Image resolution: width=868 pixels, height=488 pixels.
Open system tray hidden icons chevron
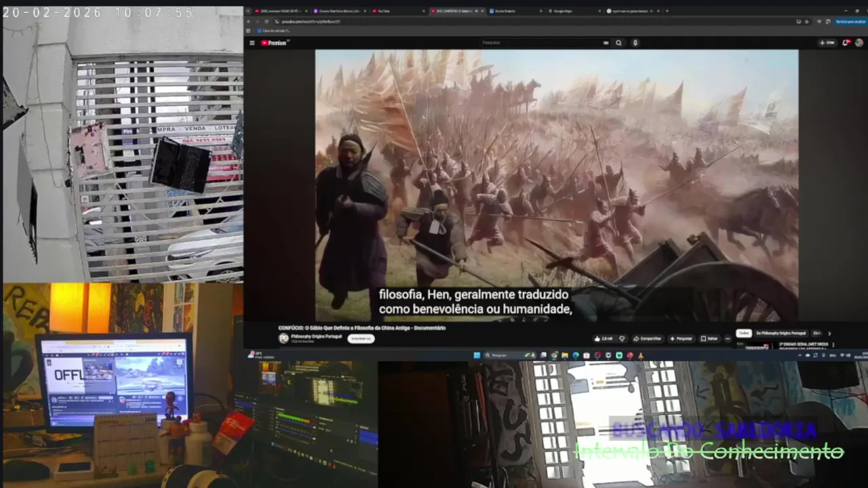[800, 355]
